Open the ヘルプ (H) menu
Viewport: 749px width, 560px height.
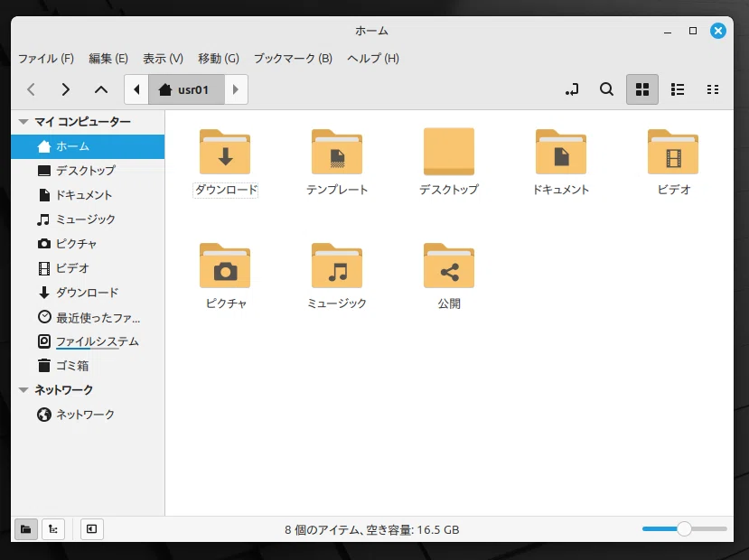click(373, 58)
